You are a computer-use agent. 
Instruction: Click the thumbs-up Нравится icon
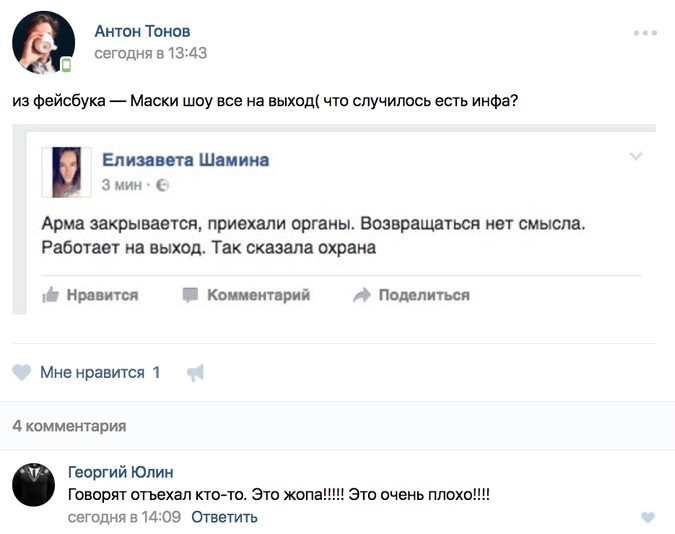50,295
